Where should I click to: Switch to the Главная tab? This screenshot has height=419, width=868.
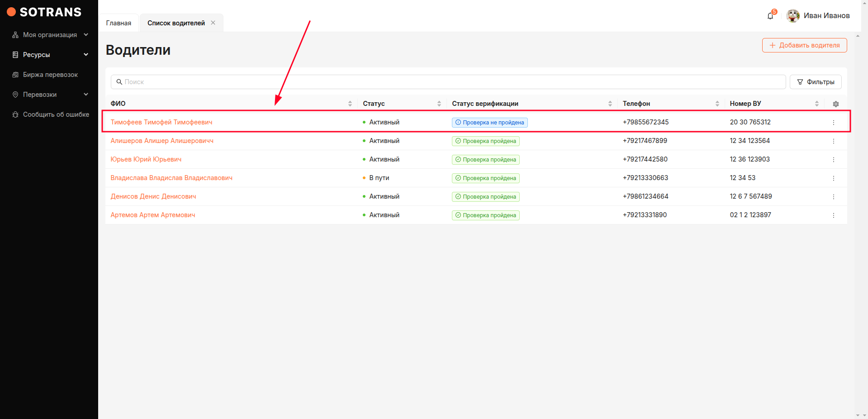point(119,23)
